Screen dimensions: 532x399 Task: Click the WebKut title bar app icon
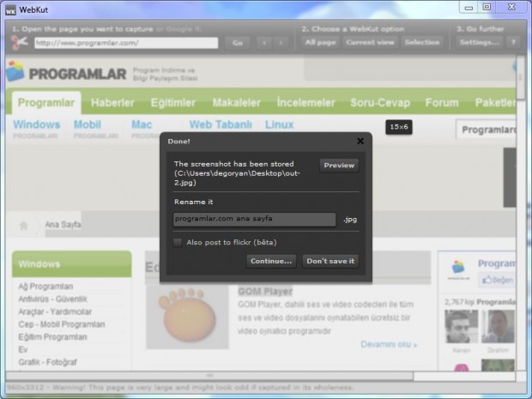tap(10, 10)
